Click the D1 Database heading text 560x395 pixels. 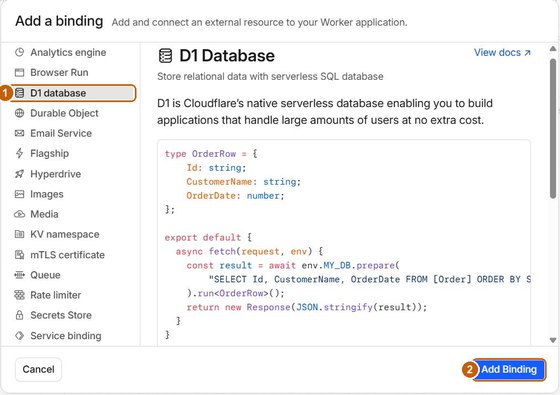click(x=227, y=56)
